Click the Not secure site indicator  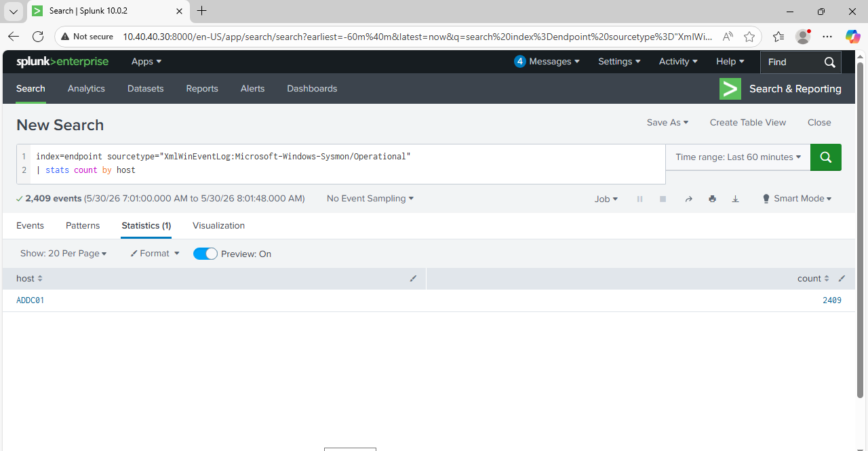click(87, 37)
